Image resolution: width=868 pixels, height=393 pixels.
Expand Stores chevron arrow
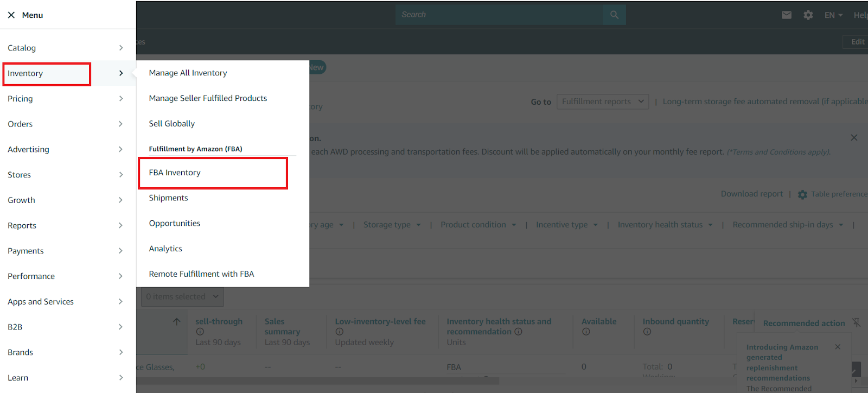point(121,175)
